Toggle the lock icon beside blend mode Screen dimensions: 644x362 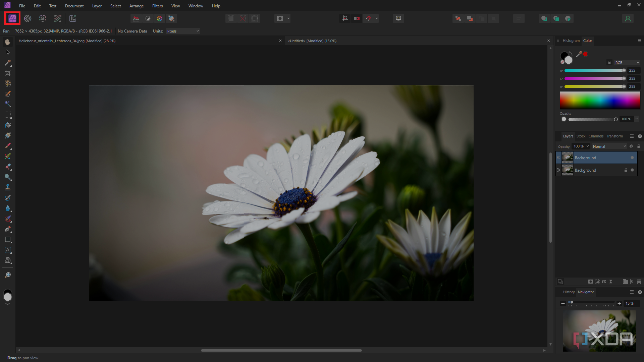639,146
